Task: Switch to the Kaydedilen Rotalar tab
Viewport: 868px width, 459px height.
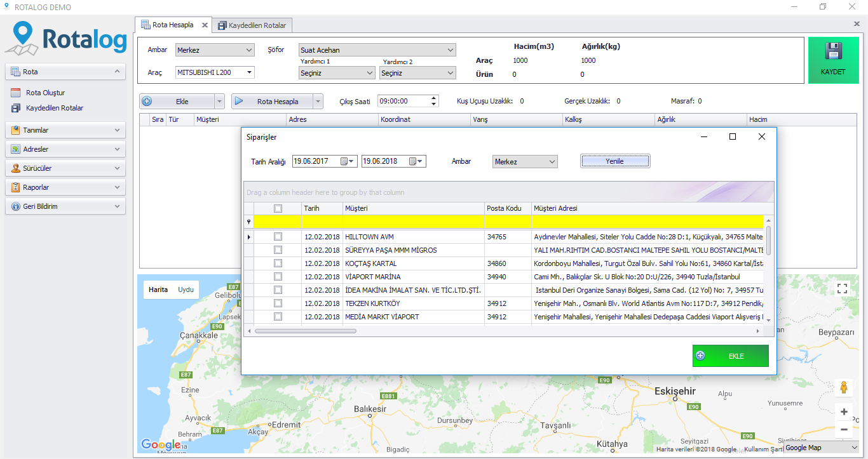Action: 252,25
